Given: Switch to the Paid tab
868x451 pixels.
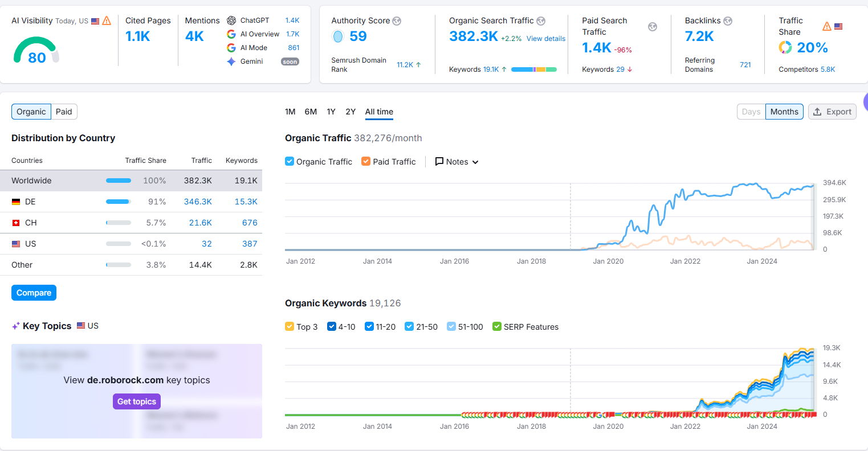Looking at the screenshot, I should (x=64, y=112).
